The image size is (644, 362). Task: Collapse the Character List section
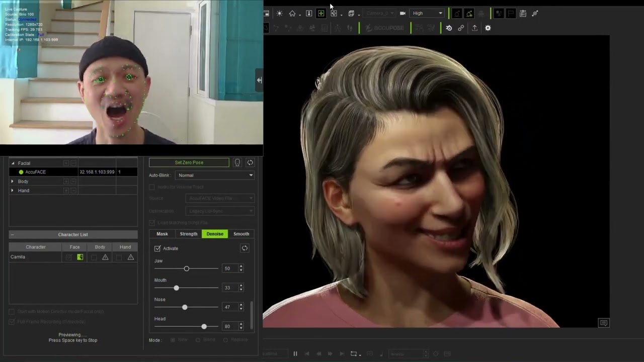(12, 235)
